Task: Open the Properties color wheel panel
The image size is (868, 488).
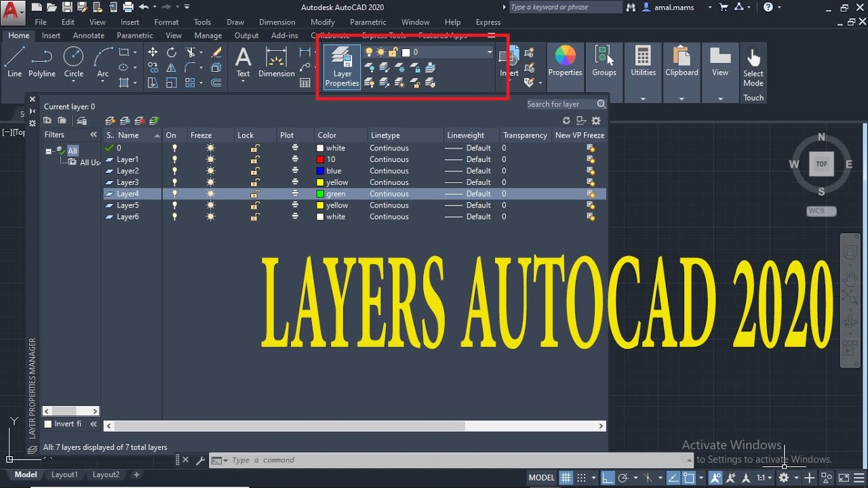Action: coord(565,61)
